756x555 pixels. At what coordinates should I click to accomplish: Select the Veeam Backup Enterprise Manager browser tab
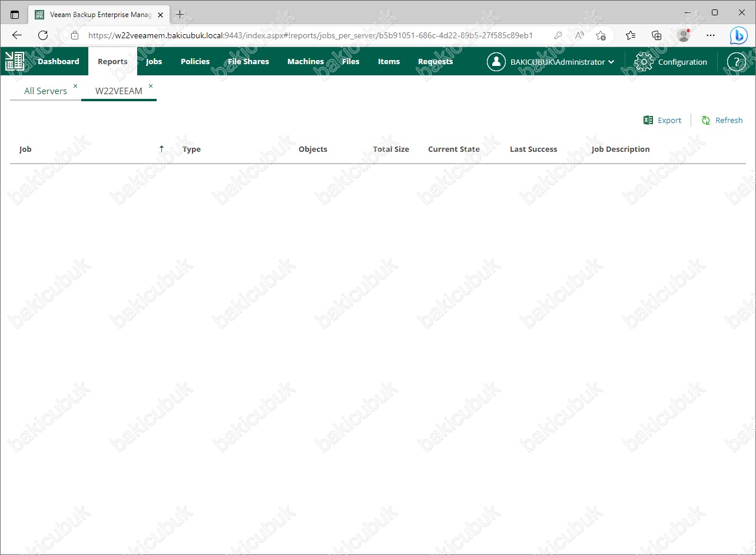99,15
